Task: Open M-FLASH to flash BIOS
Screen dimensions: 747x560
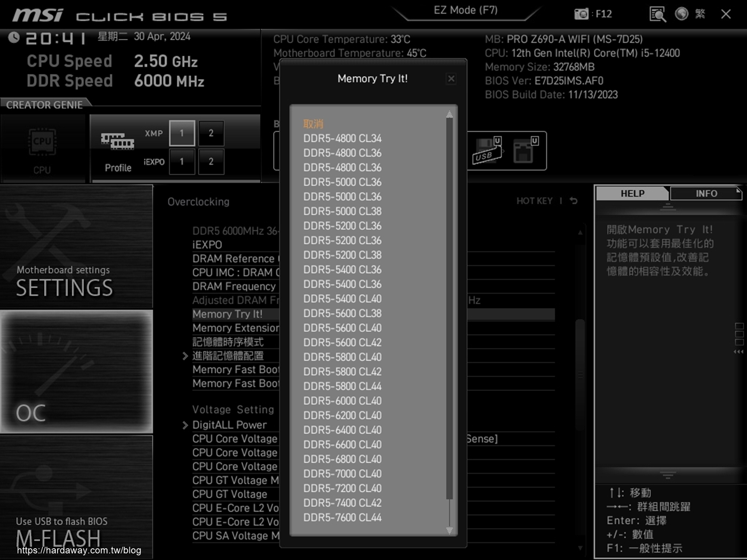Action: pyautogui.click(x=76, y=497)
